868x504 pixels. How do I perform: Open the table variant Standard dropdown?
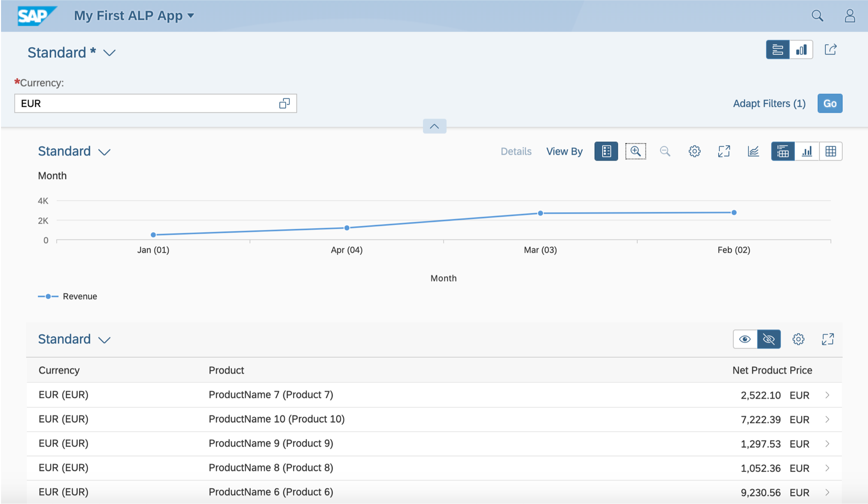pyautogui.click(x=74, y=339)
